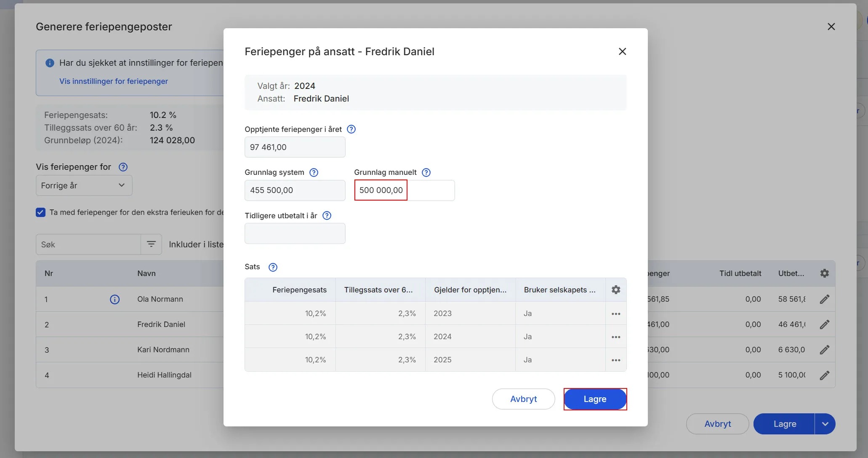Click Avbryt in employee feriepenger dialog
The width and height of the screenshot is (868, 458).
[x=523, y=399]
